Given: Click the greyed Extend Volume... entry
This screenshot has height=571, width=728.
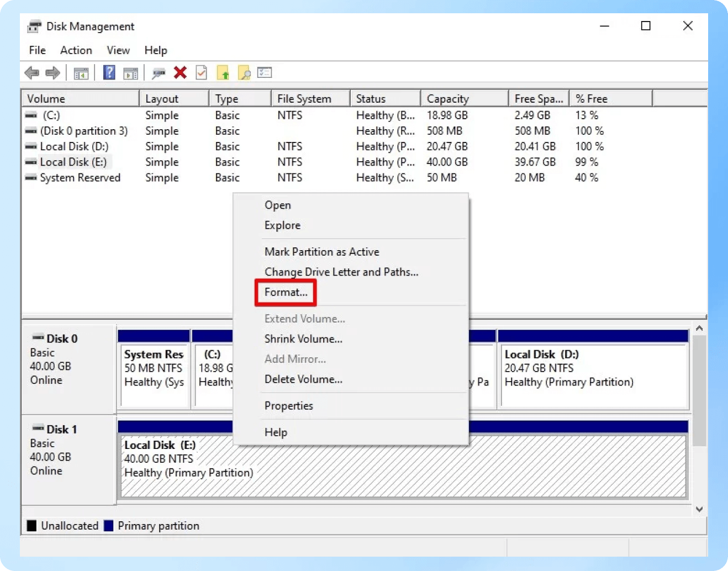Looking at the screenshot, I should click(x=351, y=319).
